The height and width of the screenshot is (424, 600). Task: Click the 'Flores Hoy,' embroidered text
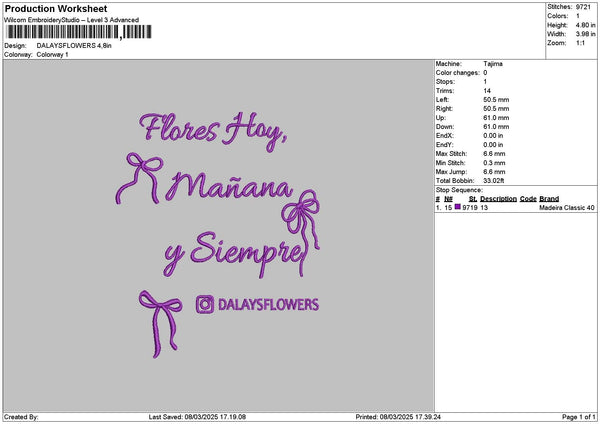click(x=213, y=131)
